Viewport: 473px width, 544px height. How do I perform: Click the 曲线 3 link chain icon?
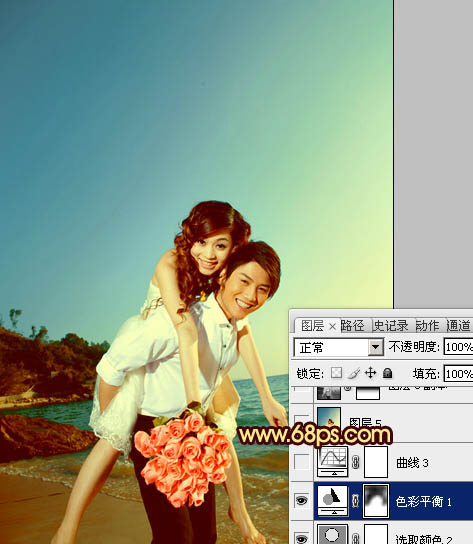[x=355, y=462]
